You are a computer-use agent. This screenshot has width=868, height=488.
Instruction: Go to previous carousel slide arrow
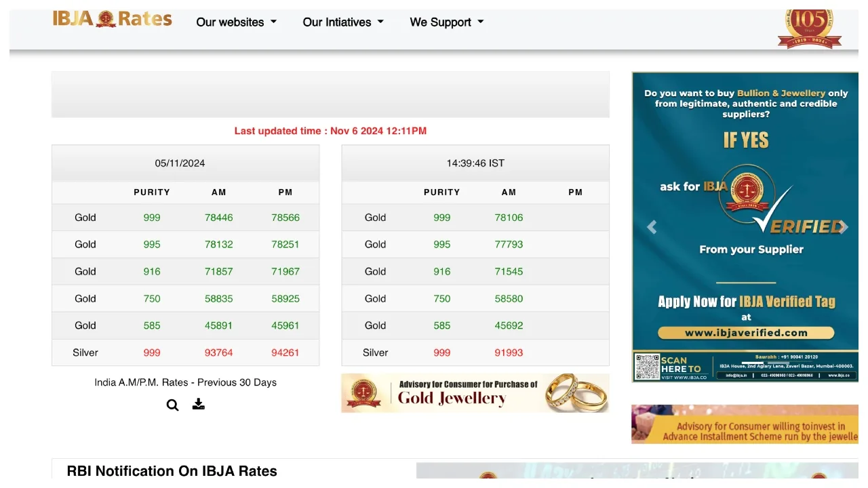coord(652,228)
